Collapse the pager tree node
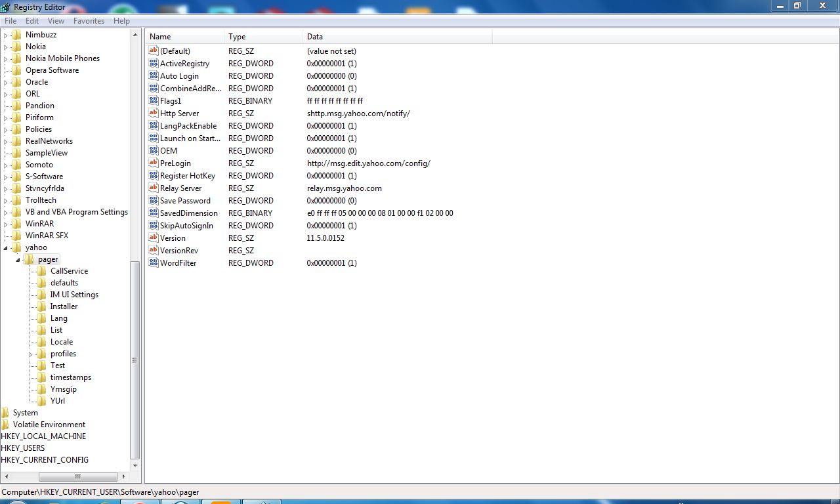The height and width of the screenshot is (504, 840). pyautogui.click(x=18, y=260)
